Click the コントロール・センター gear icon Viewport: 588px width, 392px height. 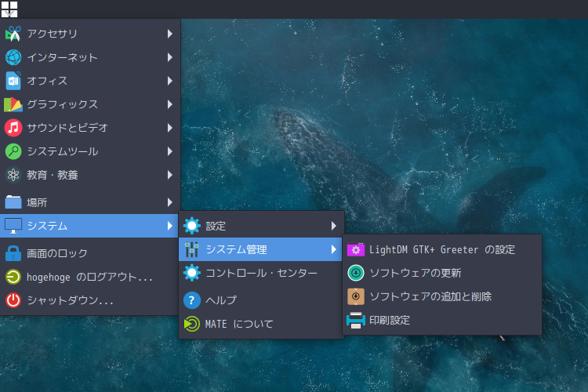point(192,273)
